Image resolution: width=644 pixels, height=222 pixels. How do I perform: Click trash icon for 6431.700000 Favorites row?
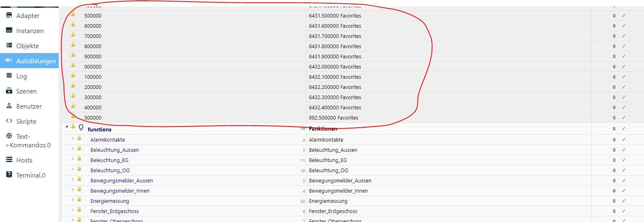click(x=614, y=36)
